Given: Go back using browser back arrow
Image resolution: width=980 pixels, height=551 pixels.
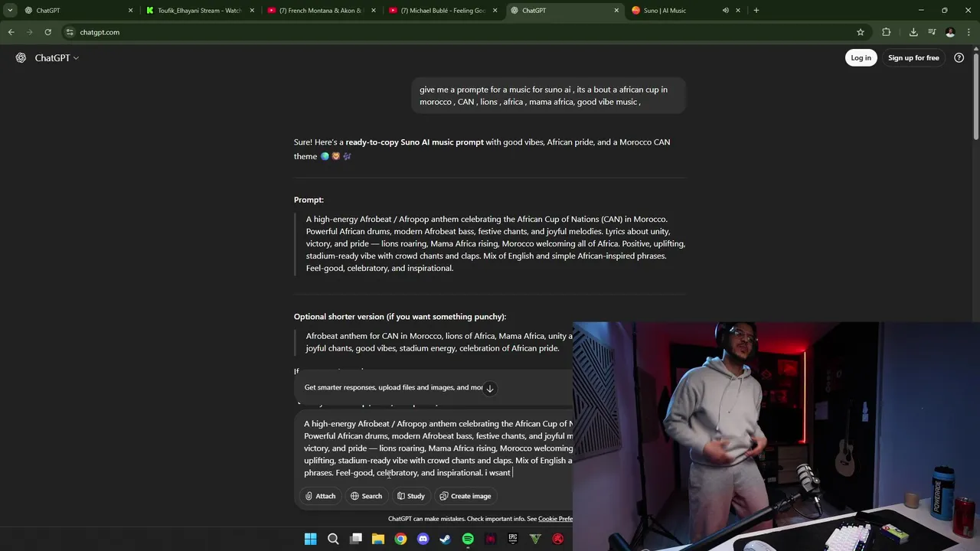Looking at the screenshot, I should pos(11,32).
